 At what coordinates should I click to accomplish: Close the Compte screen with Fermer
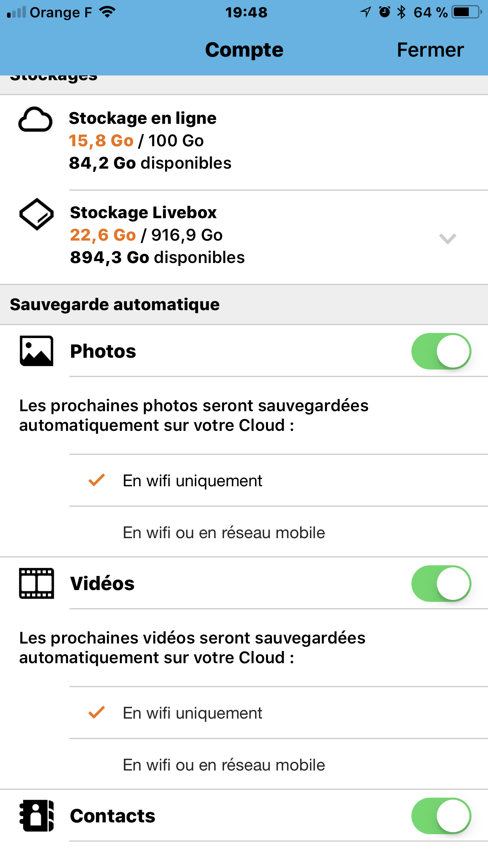coord(430,50)
